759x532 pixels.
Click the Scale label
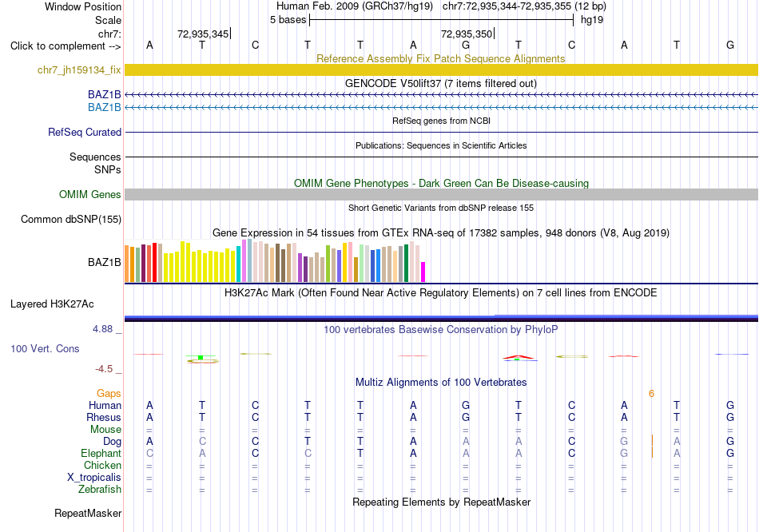[108, 20]
